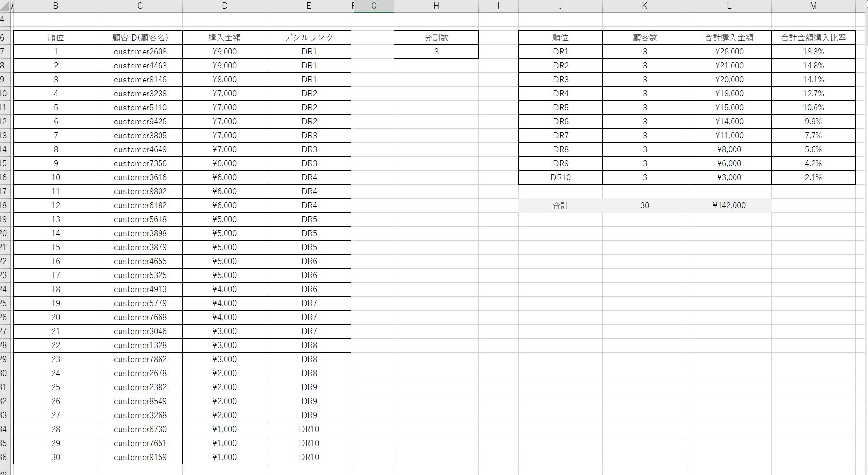Click the 合計金額購入比率 header cell
The height and width of the screenshot is (475, 868).
coord(813,38)
